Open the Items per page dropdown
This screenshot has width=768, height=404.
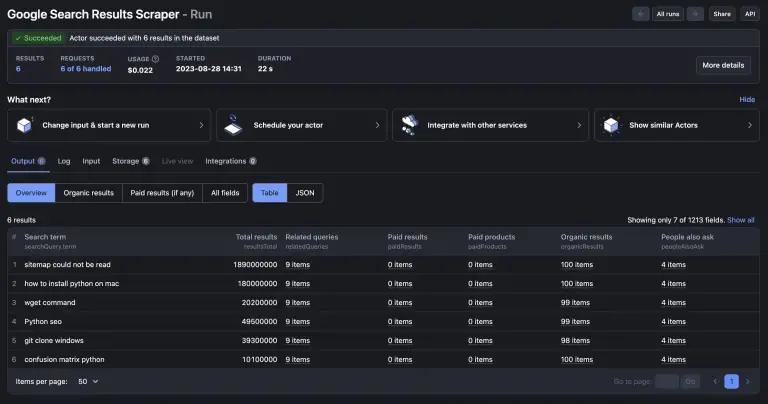coord(88,382)
